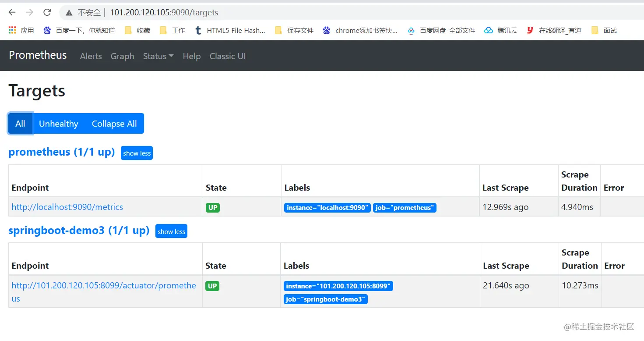Click the browser reload icon
This screenshot has width=644, height=341.
tap(47, 12)
